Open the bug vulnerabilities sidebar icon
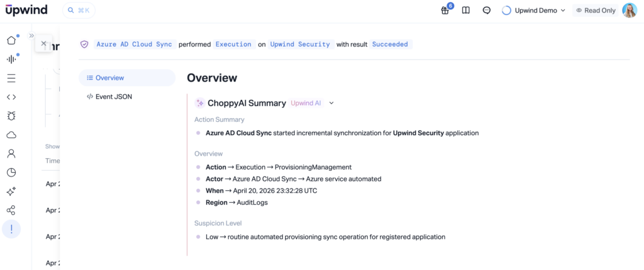The height and width of the screenshot is (270, 644). (11, 116)
